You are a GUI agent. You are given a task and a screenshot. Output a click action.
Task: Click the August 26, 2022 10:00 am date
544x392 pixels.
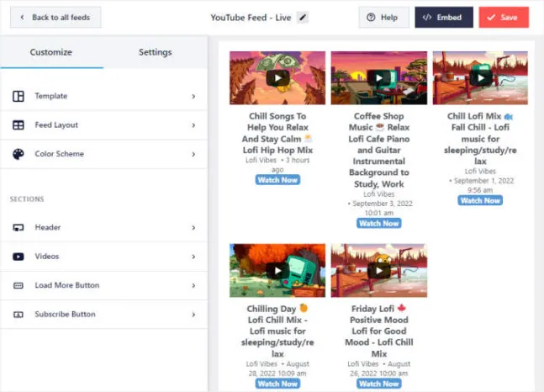380,368
